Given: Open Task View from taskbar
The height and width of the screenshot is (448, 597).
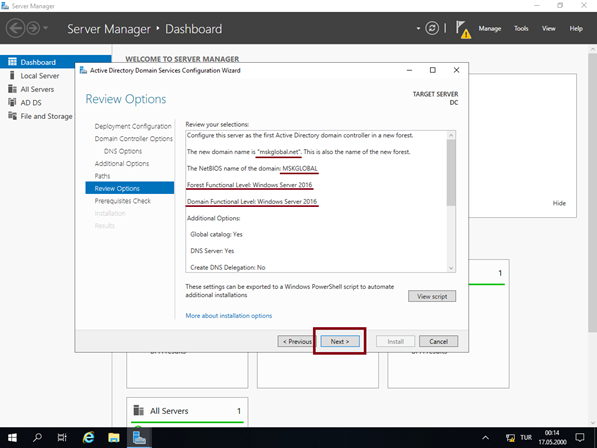Looking at the screenshot, I should [62, 438].
